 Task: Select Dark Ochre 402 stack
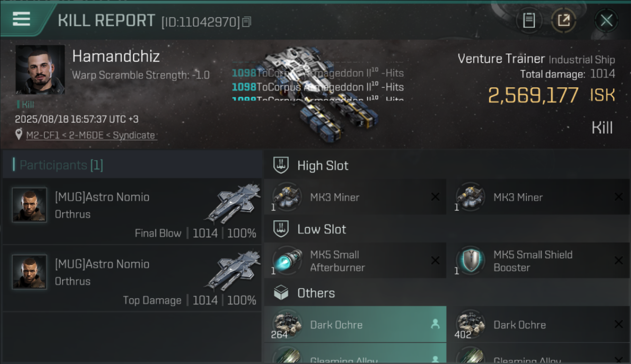pos(538,324)
